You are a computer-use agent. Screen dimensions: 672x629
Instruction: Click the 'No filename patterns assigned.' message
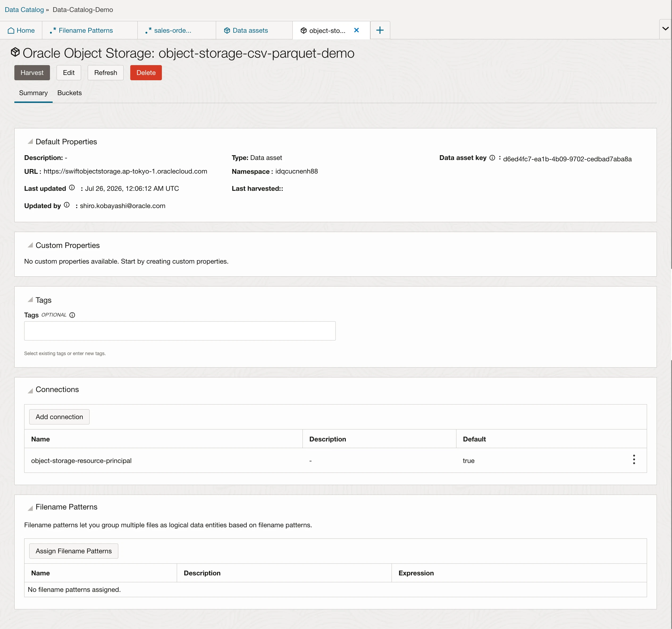coord(74,589)
